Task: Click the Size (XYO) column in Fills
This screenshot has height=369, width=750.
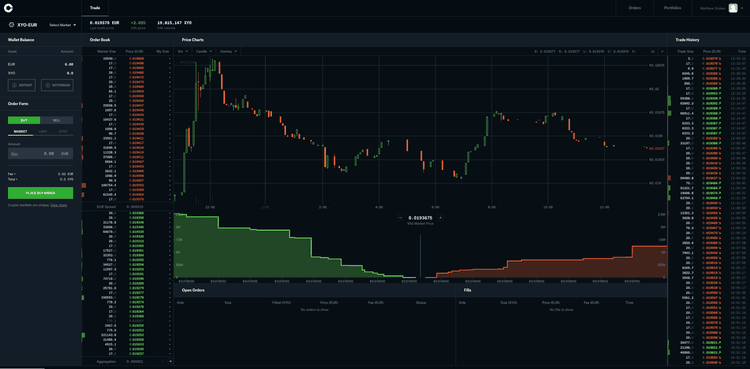Action: 508,303
